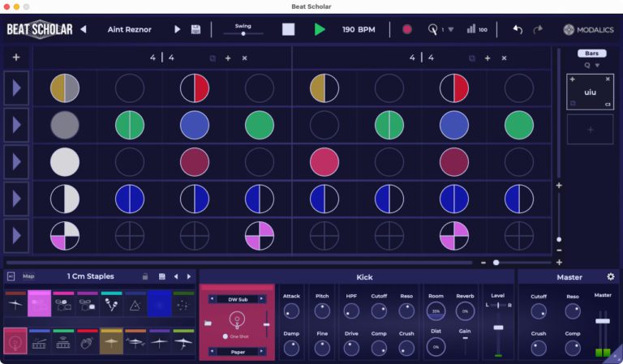Load the previous preset before Aint Reznor
The image size is (623, 364).
point(84,29)
